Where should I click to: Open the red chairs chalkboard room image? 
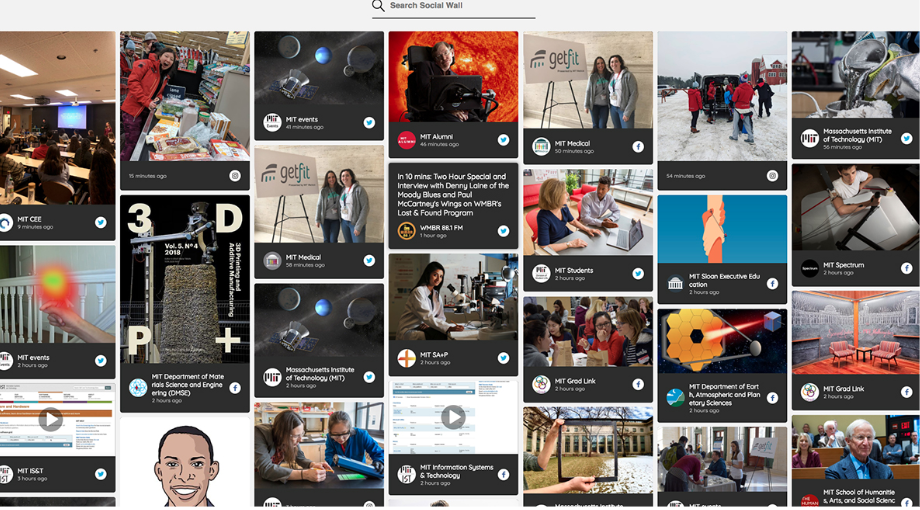[x=855, y=332]
